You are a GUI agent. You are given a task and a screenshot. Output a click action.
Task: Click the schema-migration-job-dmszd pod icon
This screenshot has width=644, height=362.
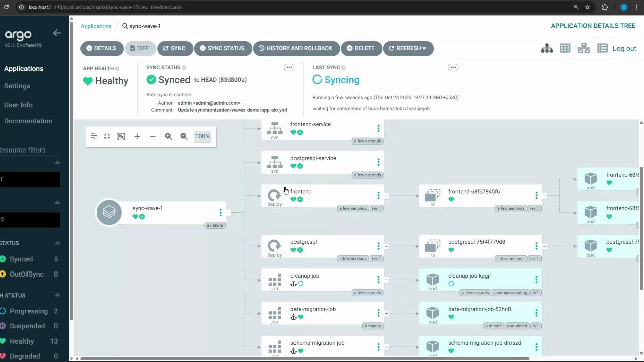click(432, 346)
